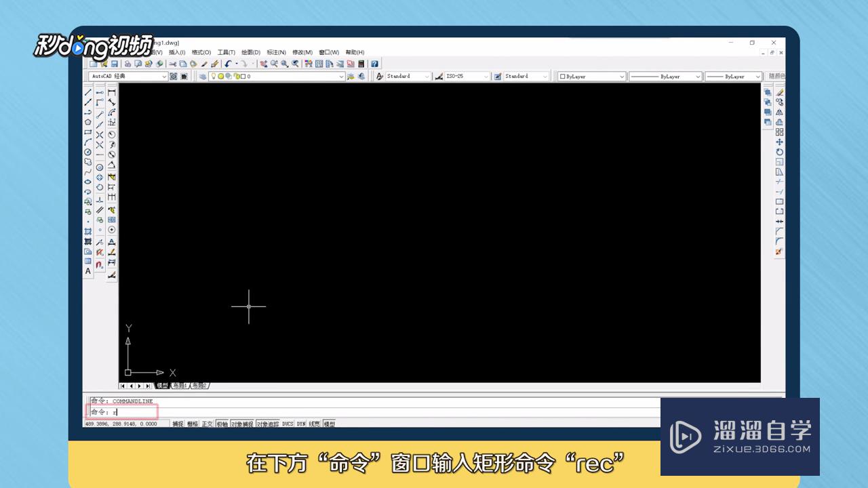Toggle 正交 ortho mode
Image resolution: width=868 pixels, height=488 pixels.
pyautogui.click(x=208, y=424)
